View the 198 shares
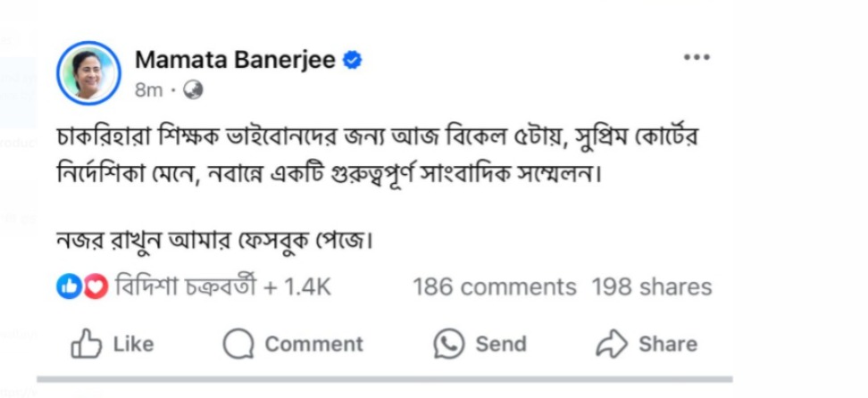 pyautogui.click(x=651, y=287)
